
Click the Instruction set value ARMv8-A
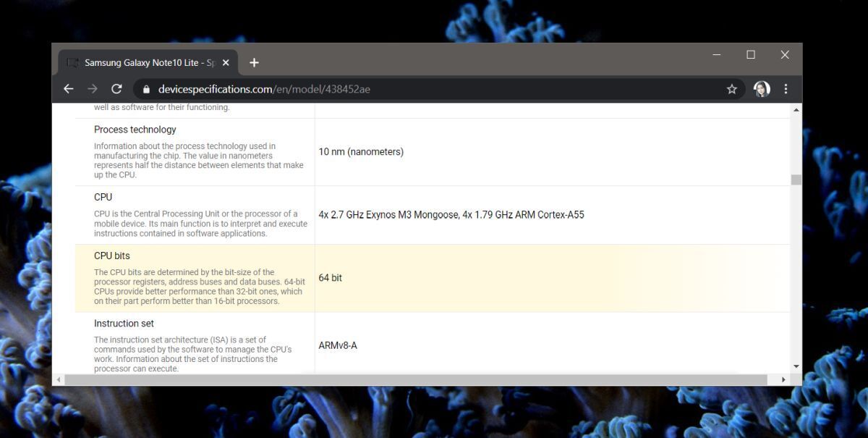tap(337, 345)
